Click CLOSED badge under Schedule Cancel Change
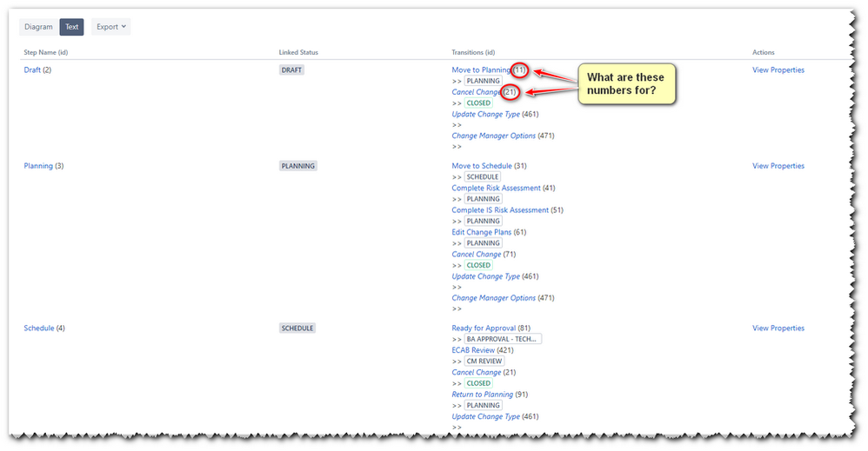 coord(478,383)
